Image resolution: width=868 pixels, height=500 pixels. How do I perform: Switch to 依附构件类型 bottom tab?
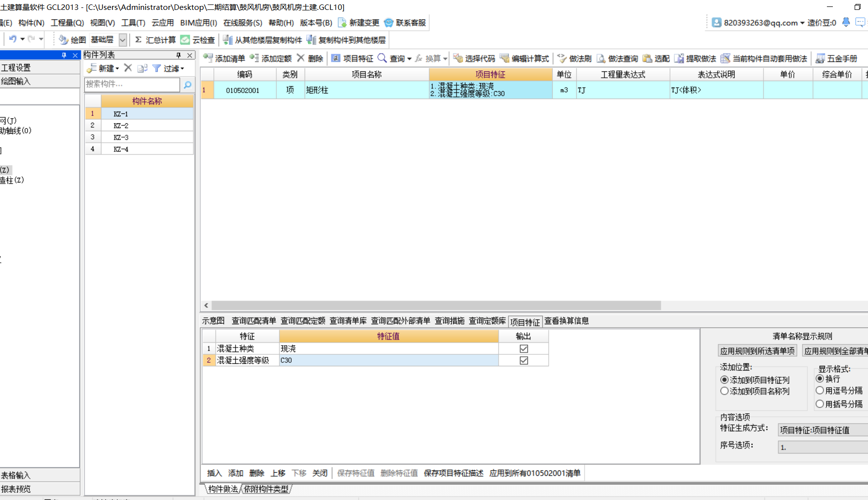tap(266, 489)
